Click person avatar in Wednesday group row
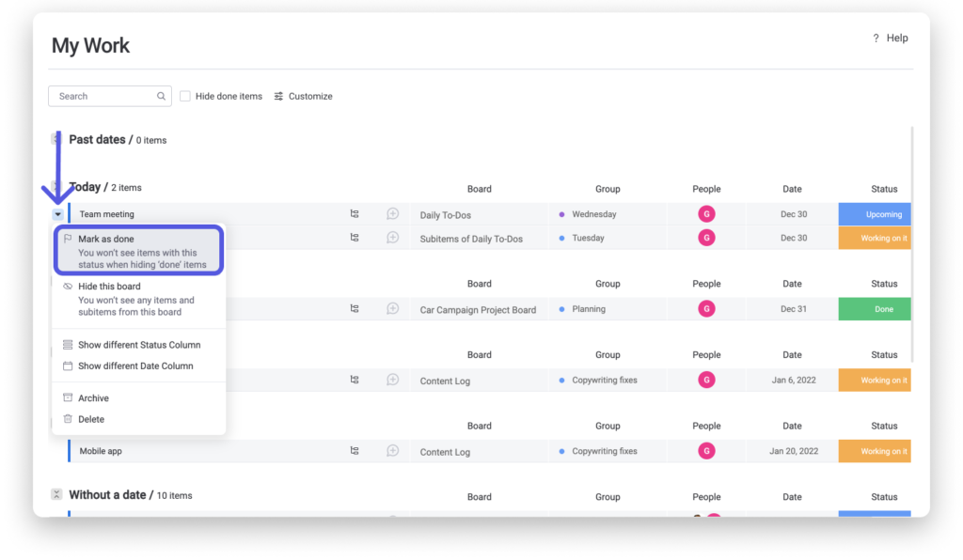The width and height of the screenshot is (963, 560). (x=706, y=214)
